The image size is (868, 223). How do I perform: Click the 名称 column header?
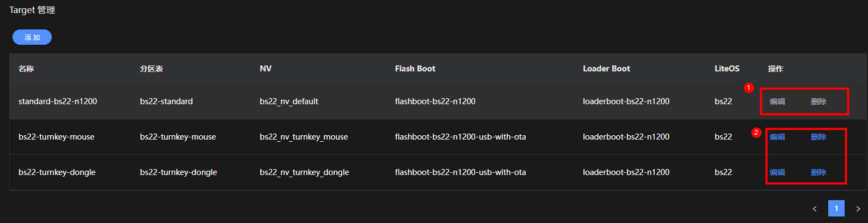[26, 69]
